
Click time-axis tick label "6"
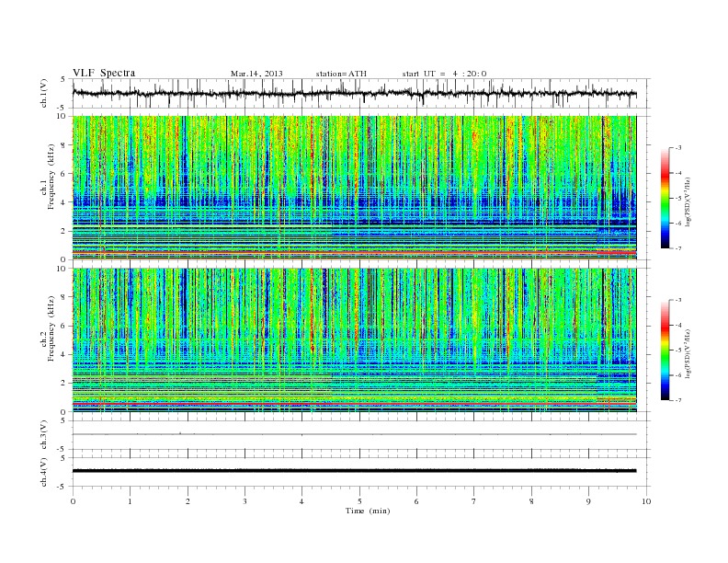[x=416, y=501]
